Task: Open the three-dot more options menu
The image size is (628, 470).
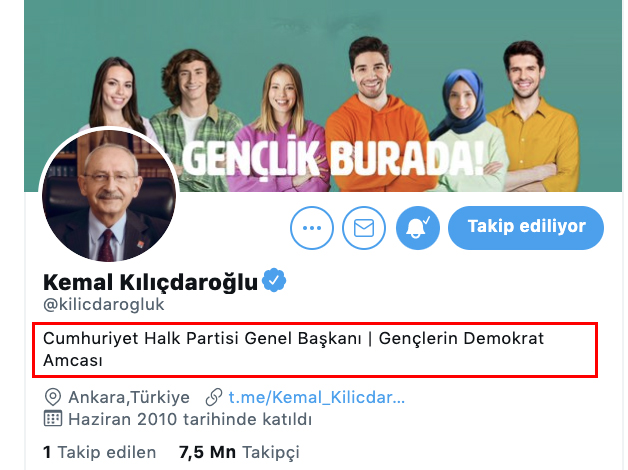Action: (312, 228)
